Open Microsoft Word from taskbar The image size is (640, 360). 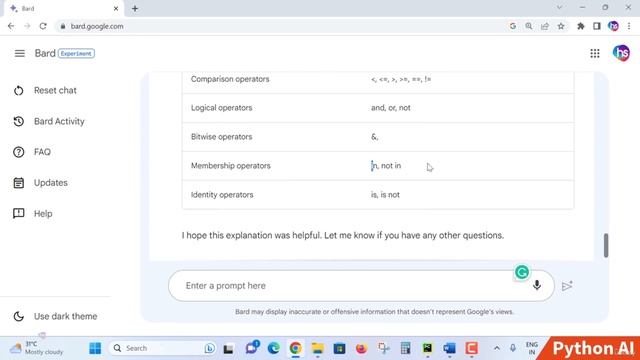coord(449,348)
